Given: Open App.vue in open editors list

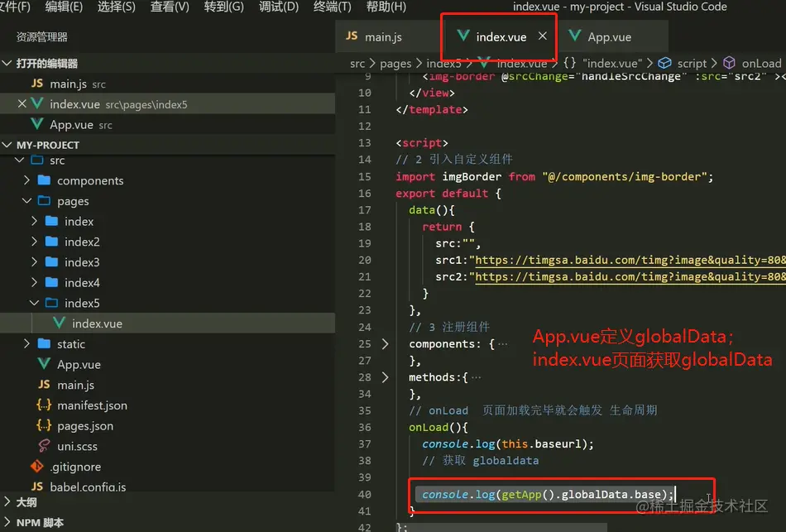Looking at the screenshot, I should point(167,124).
